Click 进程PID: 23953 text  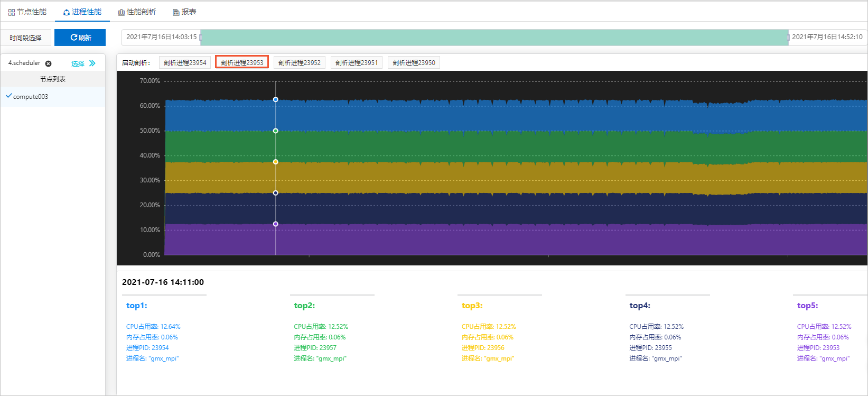[818, 348]
